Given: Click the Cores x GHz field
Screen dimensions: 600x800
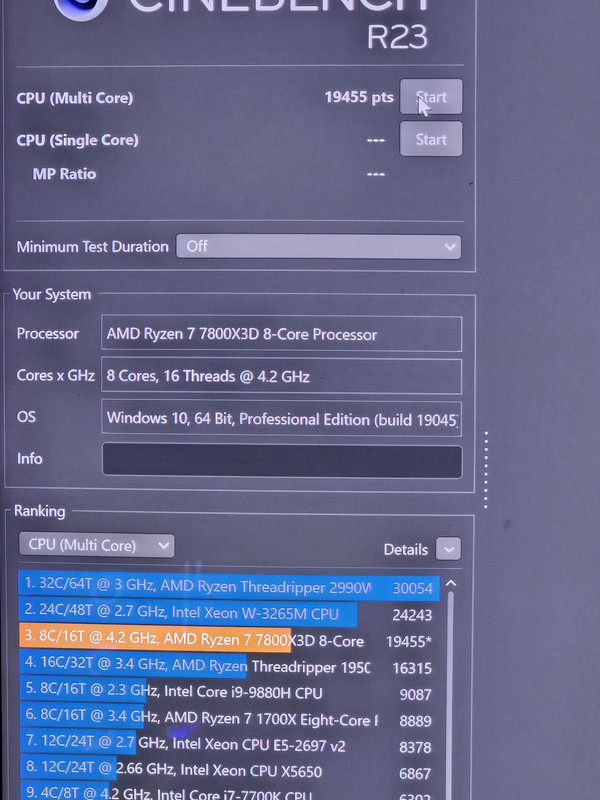Looking at the screenshot, I should (x=282, y=377).
